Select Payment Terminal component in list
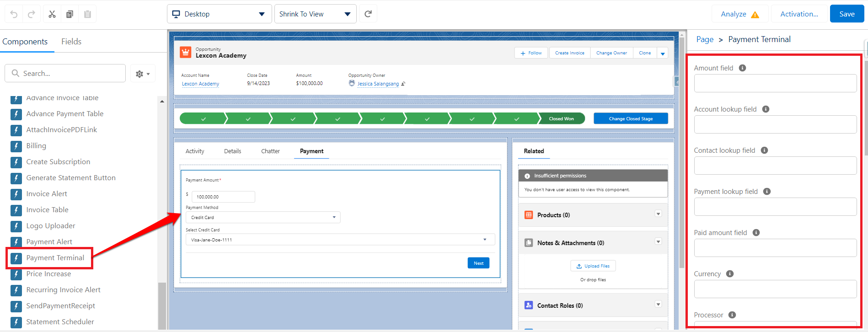Viewport: 868px width, 332px height. (x=55, y=258)
